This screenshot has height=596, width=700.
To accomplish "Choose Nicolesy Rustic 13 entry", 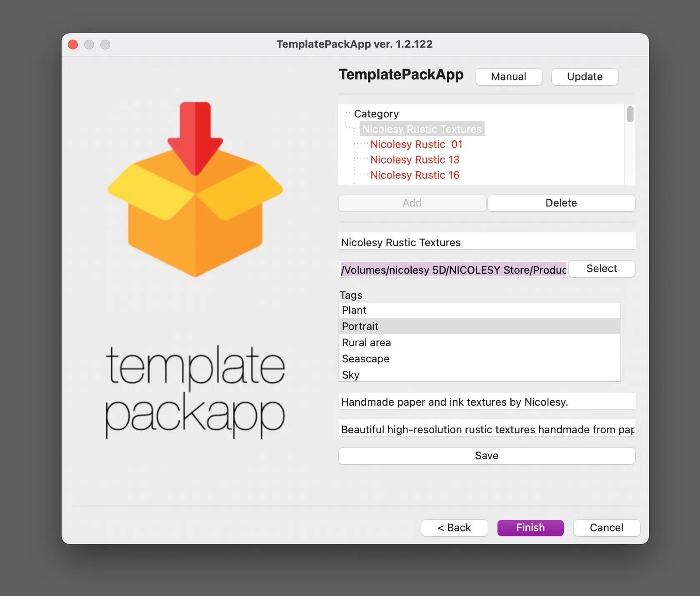I will coord(415,160).
